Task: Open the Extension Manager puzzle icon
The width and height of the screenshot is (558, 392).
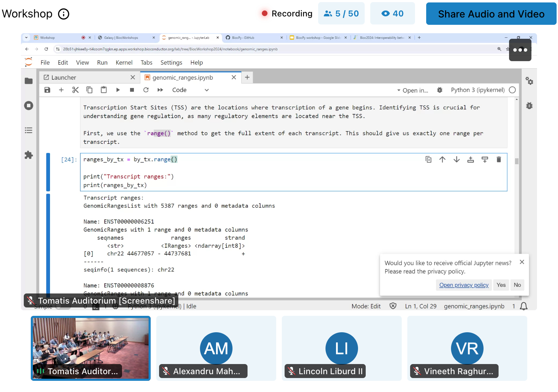Action: pyautogui.click(x=29, y=155)
